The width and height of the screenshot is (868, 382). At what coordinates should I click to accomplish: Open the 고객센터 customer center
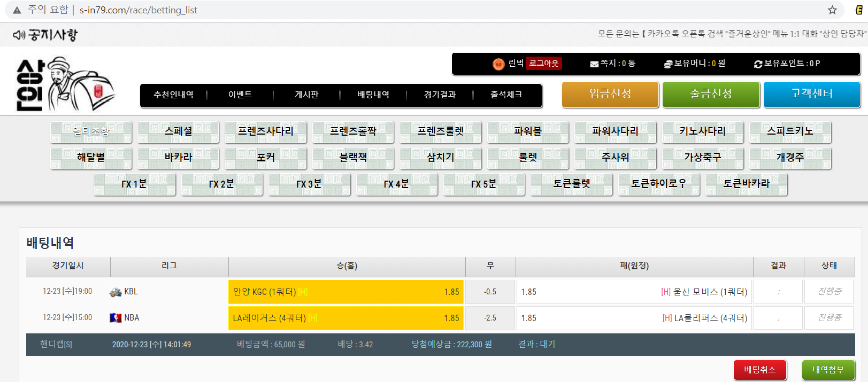[811, 94]
